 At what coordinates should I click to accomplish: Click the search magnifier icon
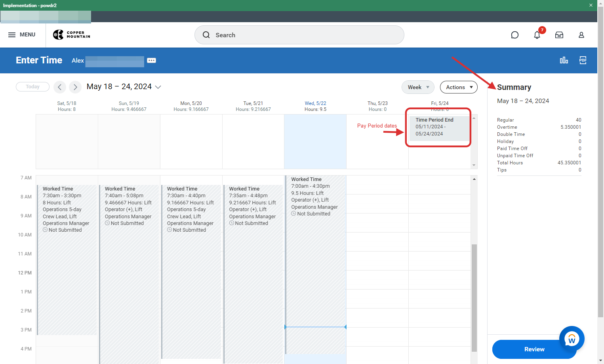tap(206, 35)
